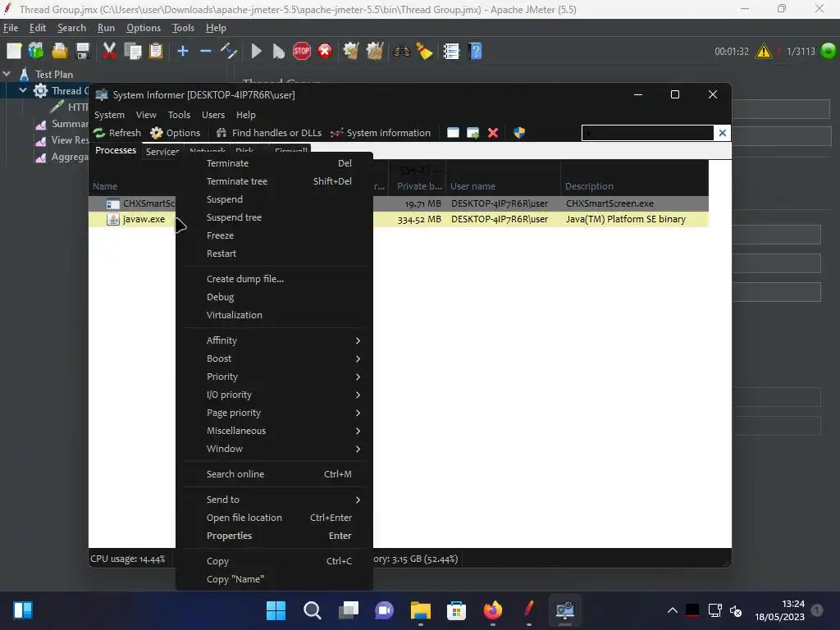The height and width of the screenshot is (630, 840).
Task: Click the JMeter Help question icon
Action: point(475,52)
